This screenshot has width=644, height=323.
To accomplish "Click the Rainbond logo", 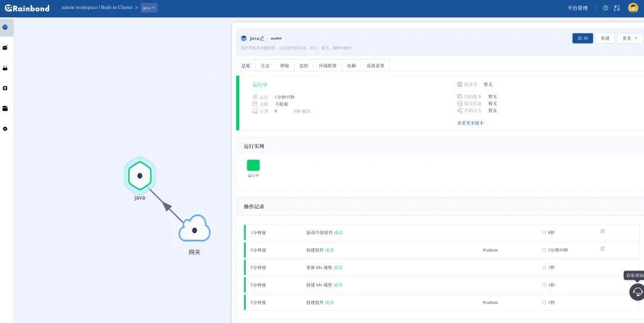I will (x=27, y=8).
